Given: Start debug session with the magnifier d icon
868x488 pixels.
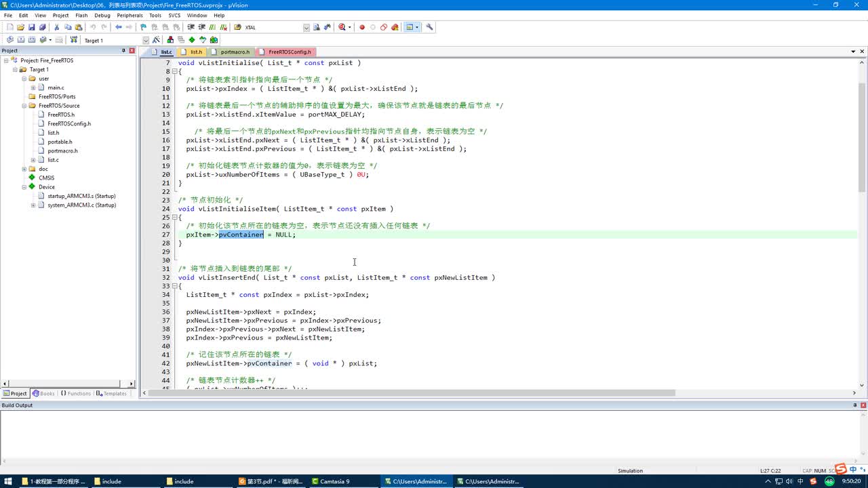Looking at the screenshot, I should point(342,27).
